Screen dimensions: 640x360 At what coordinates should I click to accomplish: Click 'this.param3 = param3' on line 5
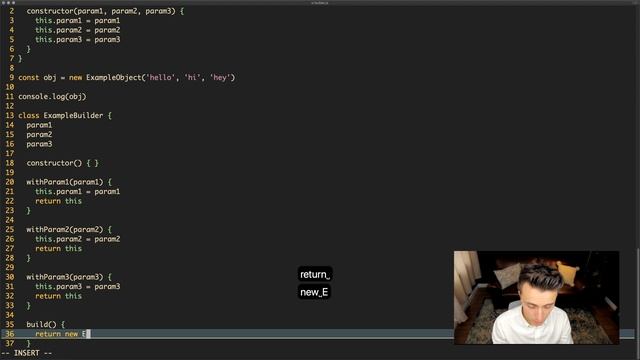(78, 40)
